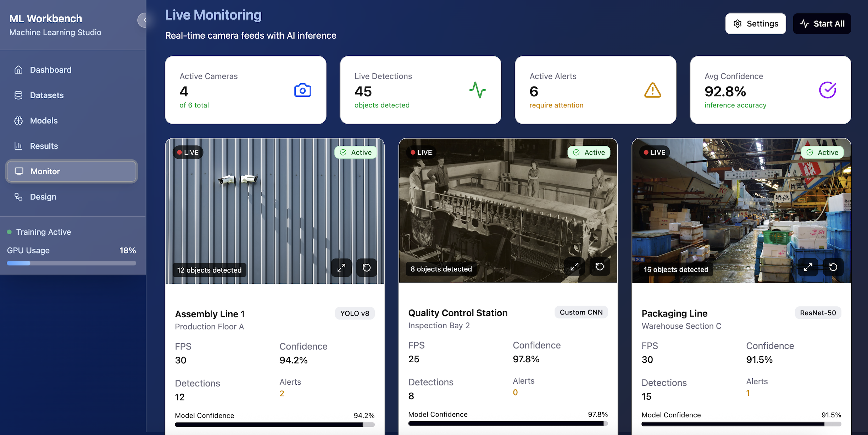Refresh the Assembly Line 1 camera feed

coord(367,268)
